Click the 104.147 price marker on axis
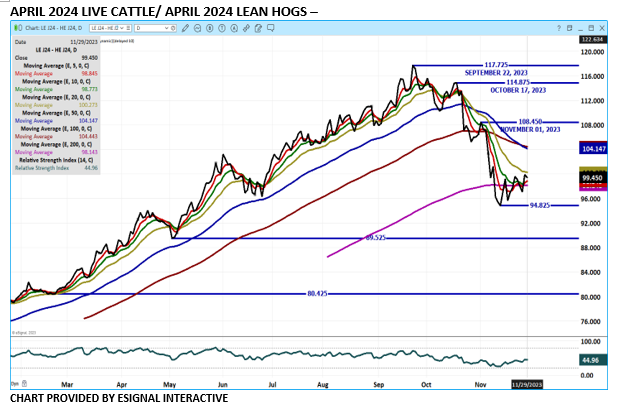The height and width of the screenshot is (416, 621). 593,147
